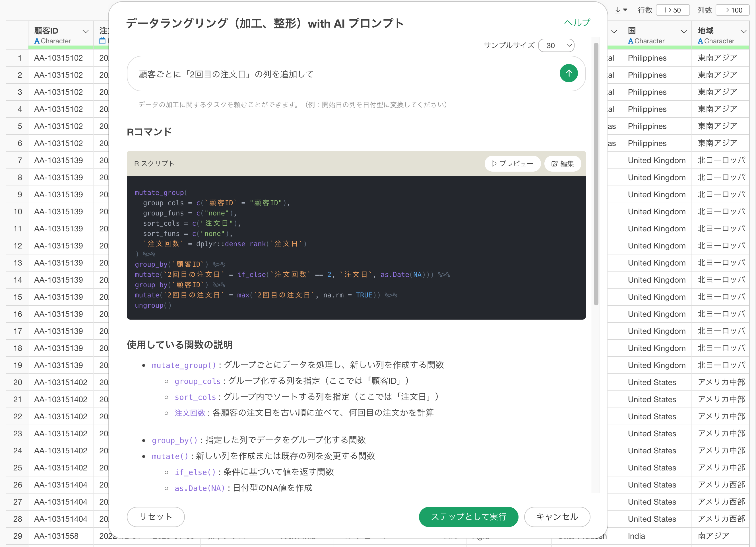Select cell AA-103151404 in row 26
The height and width of the screenshot is (547, 756).
coord(61,485)
